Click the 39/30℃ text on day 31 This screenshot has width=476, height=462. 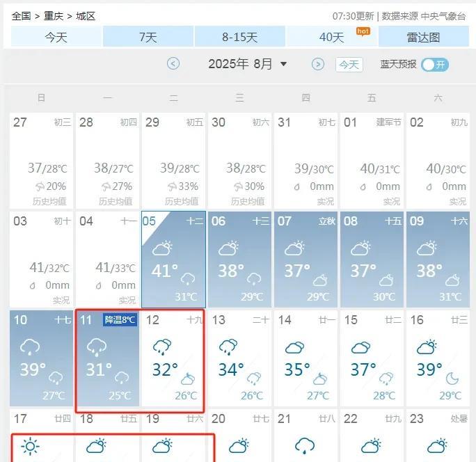point(314,168)
